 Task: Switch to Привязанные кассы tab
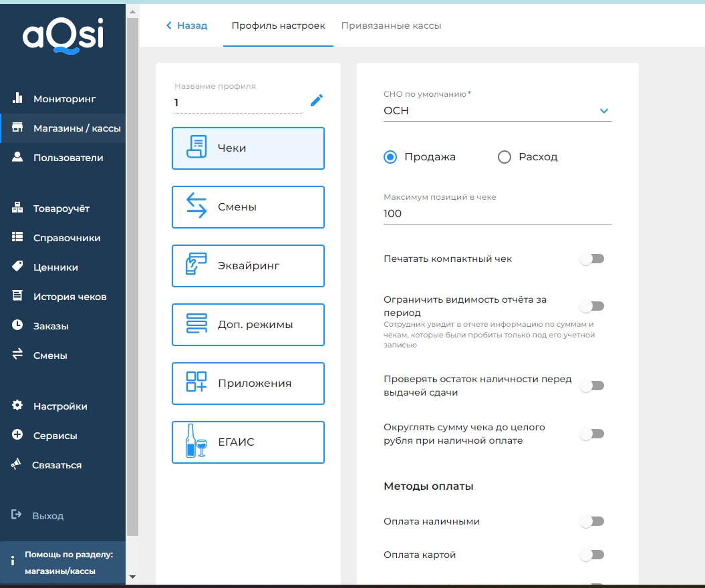pos(391,25)
